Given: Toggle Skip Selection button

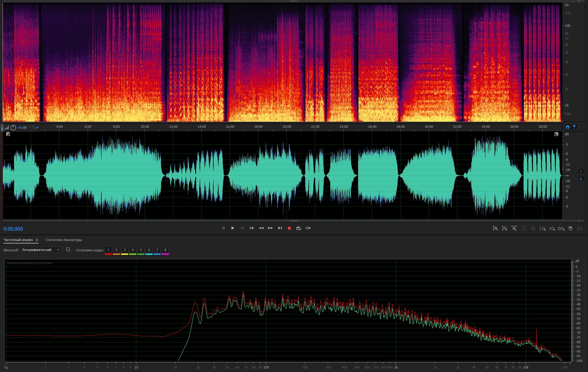Looking at the screenshot, I should tap(308, 228).
